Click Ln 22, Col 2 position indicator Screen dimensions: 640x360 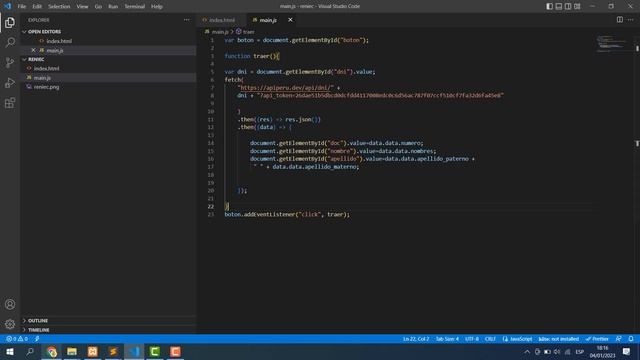pyautogui.click(x=416, y=339)
